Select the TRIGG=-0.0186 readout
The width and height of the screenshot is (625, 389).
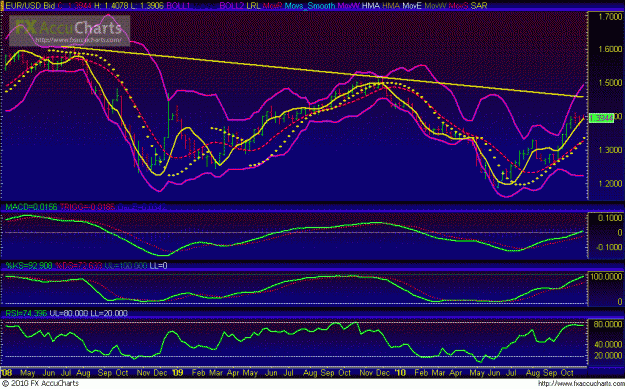click(87, 207)
